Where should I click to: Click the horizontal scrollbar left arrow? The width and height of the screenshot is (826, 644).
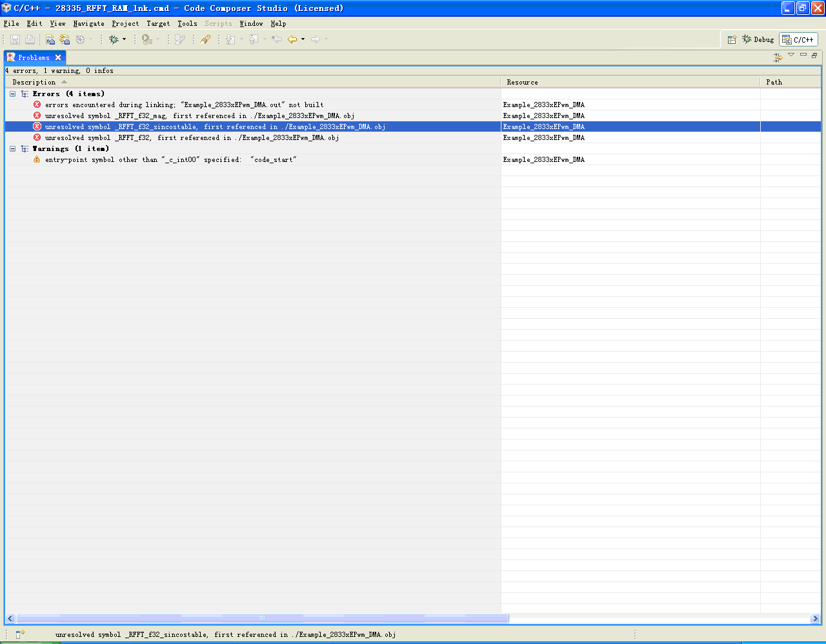tap(10, 618)
